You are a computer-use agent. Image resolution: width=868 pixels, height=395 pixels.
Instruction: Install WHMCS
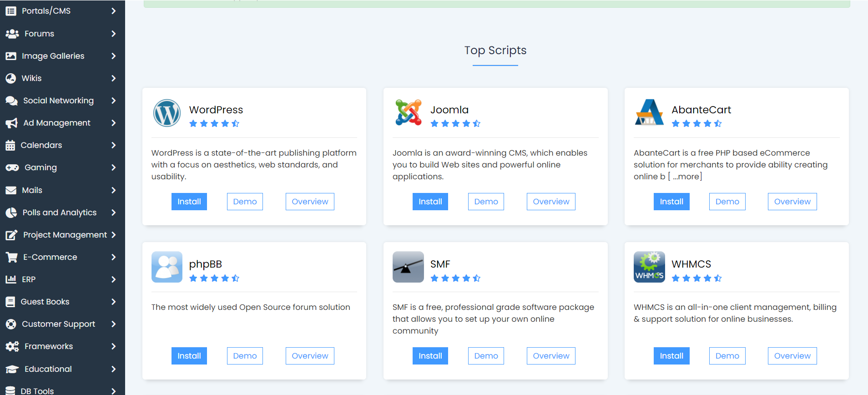671,356
